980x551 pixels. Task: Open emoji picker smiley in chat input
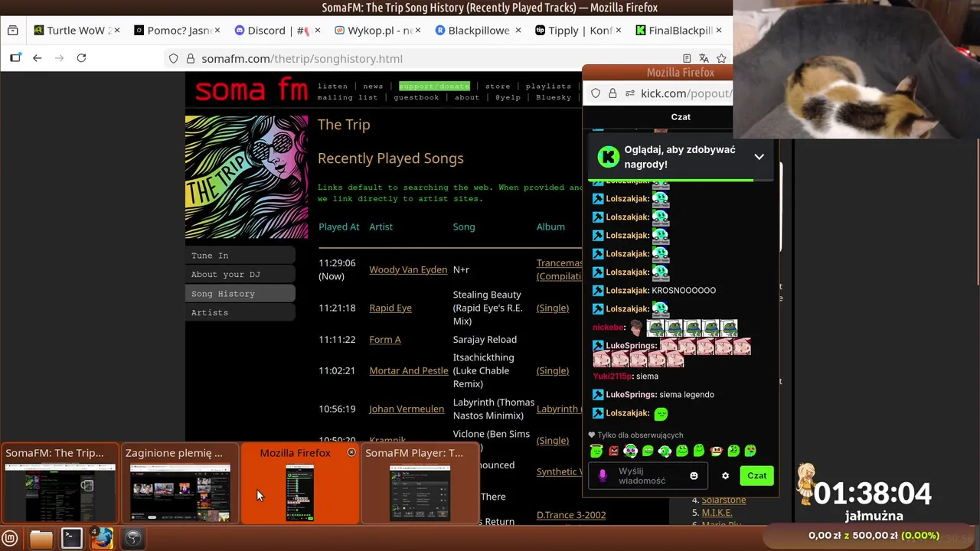click(x=694, y=475)
